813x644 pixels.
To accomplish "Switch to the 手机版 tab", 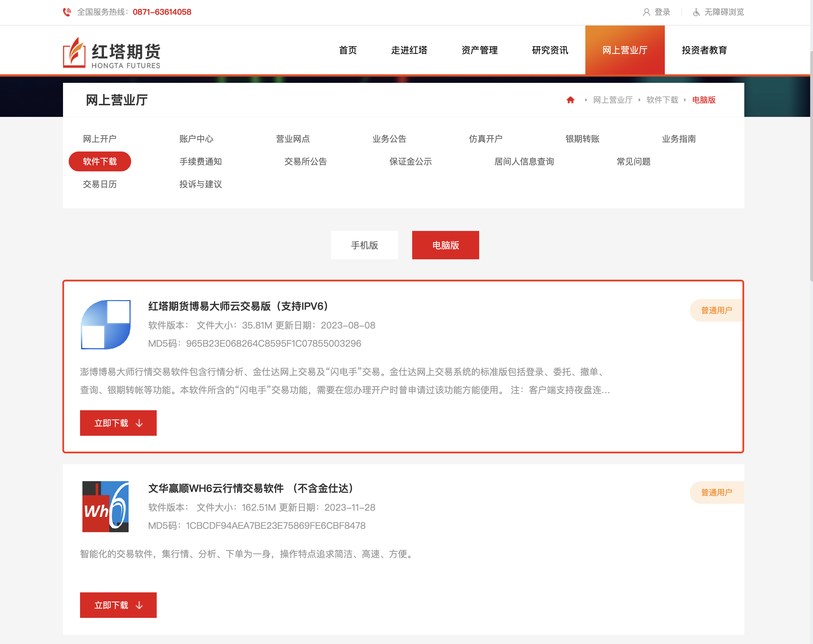I will 364,245.
